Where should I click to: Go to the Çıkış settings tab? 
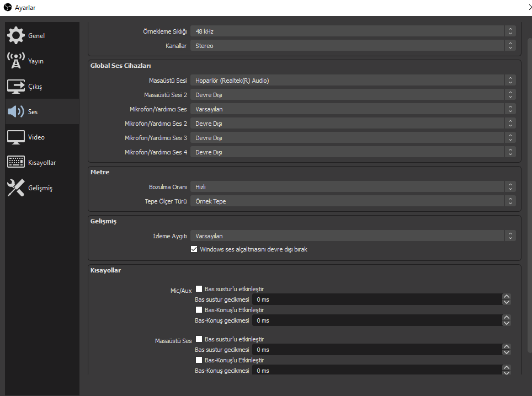click(42, 86)
